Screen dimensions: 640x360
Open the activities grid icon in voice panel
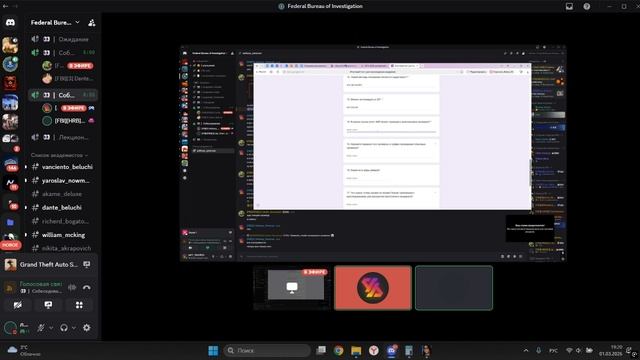pos(79,305)
